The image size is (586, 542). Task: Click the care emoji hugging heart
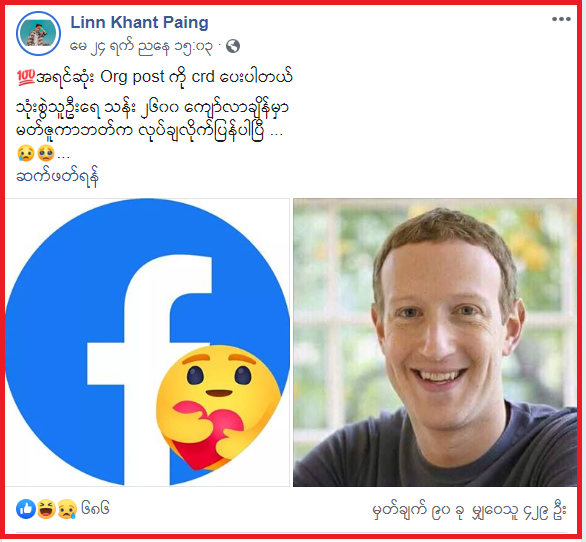click(218, 407)
